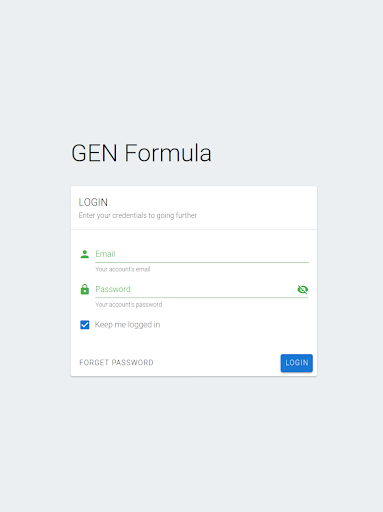Focus the Email input field
383x512 pixels.
pos(202,254)
